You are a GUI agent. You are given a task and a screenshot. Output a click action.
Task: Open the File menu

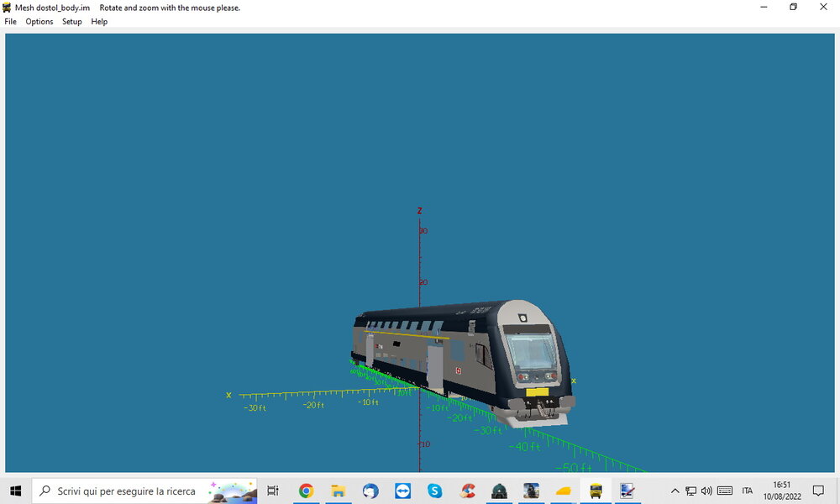10,22
